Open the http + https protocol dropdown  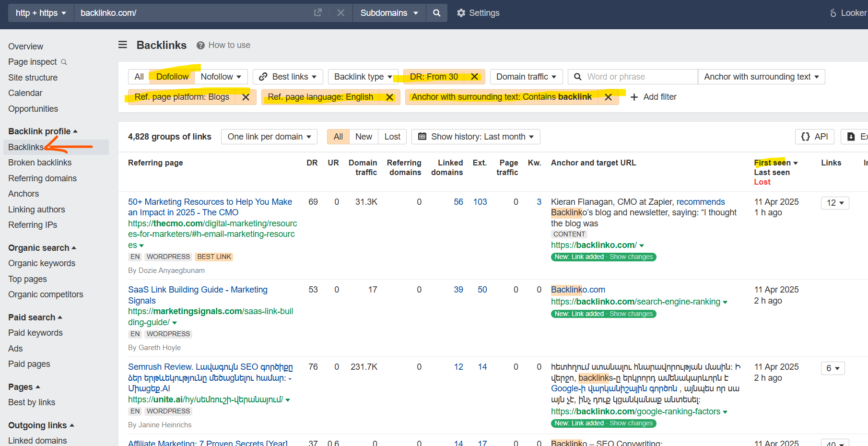pyautogui.click(x=41, y=13)
